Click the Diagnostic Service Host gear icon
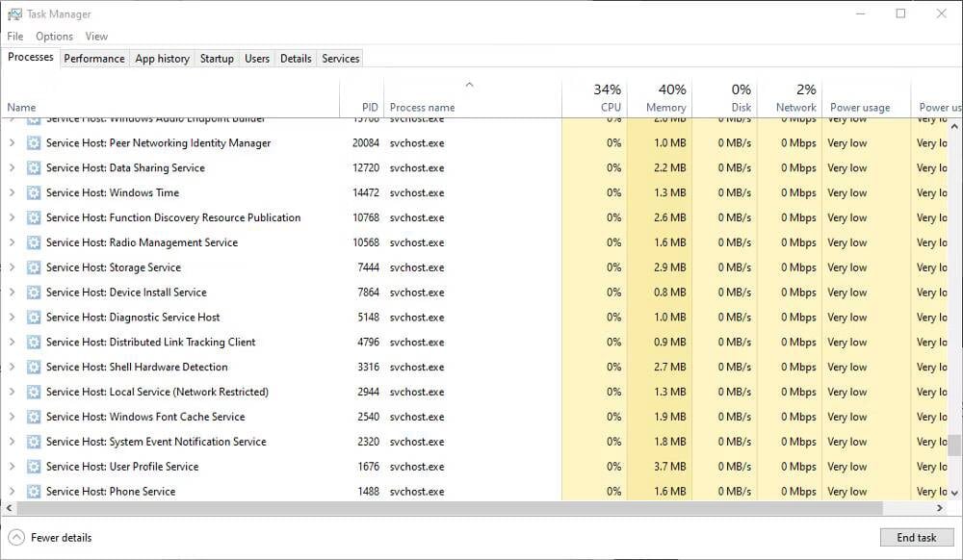Viewport: 963px width, 560px height. [x=35, y=317]
